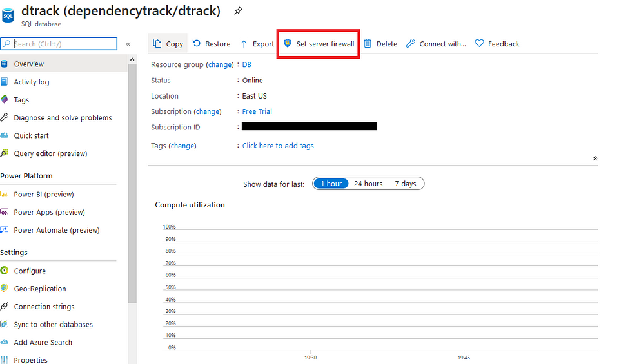Collapse the left menu with double chevron
The width and height of the screenshot is (621, 364).
click(128, 44)
